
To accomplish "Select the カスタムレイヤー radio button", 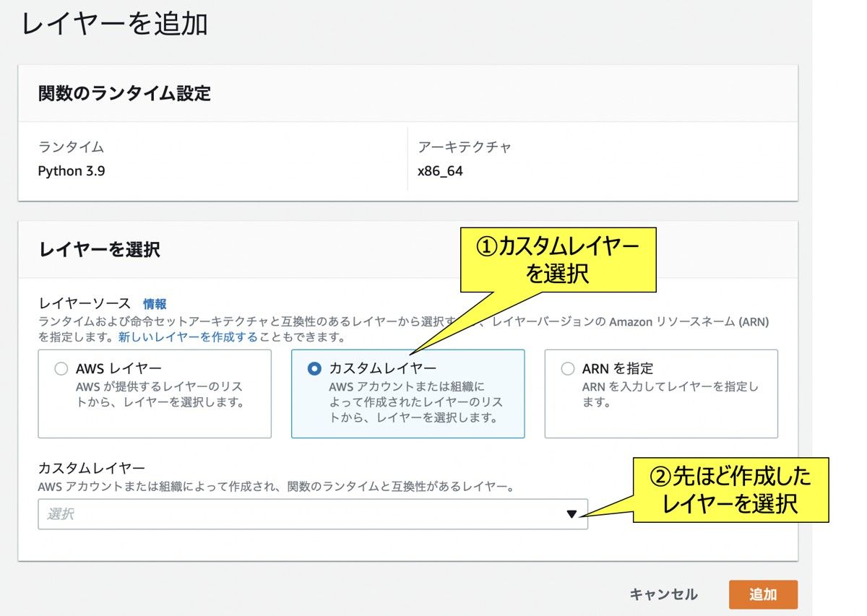I will (x=314, y=368).
